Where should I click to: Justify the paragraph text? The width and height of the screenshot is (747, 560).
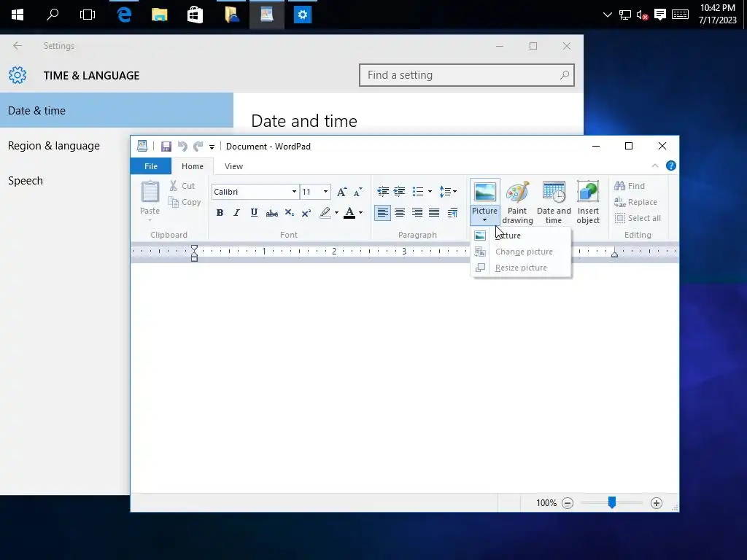pos(434,213)
